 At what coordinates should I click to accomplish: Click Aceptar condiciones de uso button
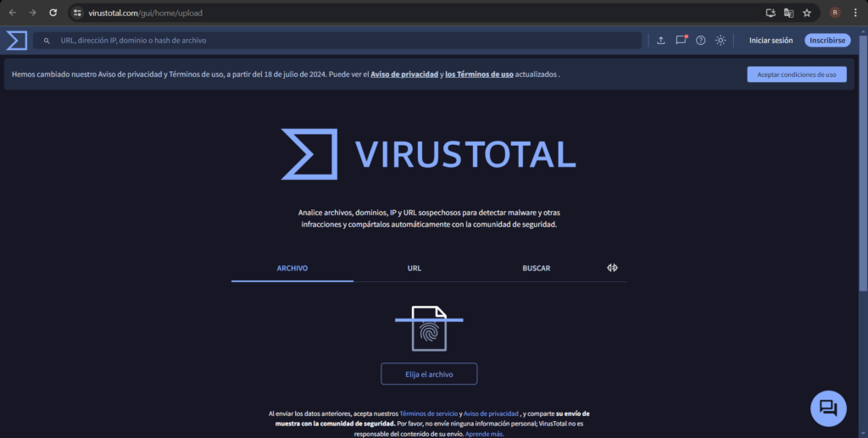point(797,75)
